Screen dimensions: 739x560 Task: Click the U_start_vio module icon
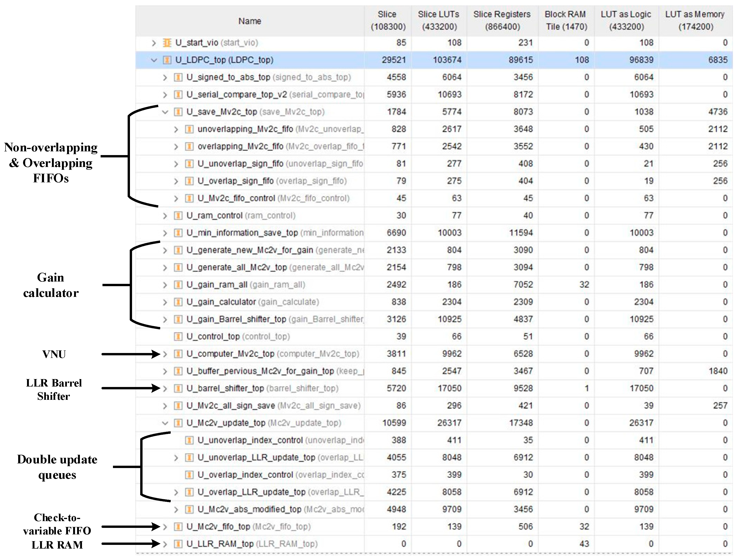click(x=167, y=43)
